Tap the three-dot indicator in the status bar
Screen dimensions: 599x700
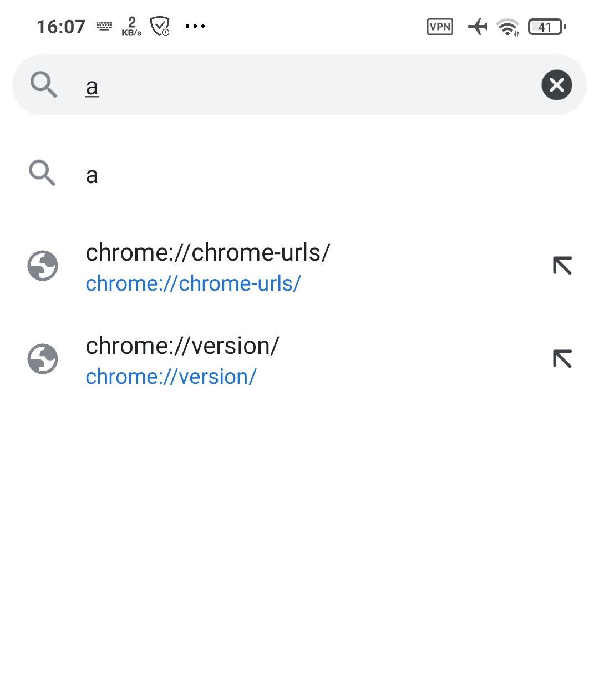pos(195,26)
